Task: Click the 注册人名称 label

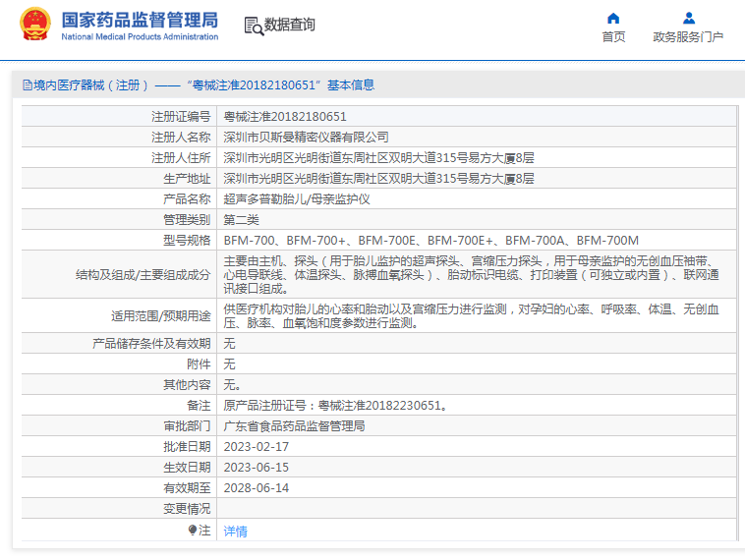Action: 181,138
